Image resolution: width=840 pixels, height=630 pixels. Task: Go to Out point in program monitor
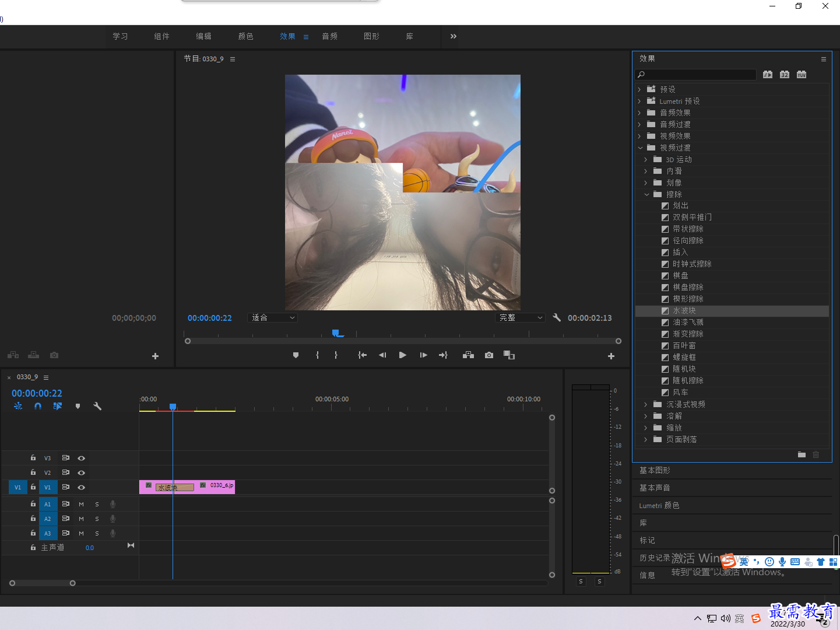pos(444,355)
